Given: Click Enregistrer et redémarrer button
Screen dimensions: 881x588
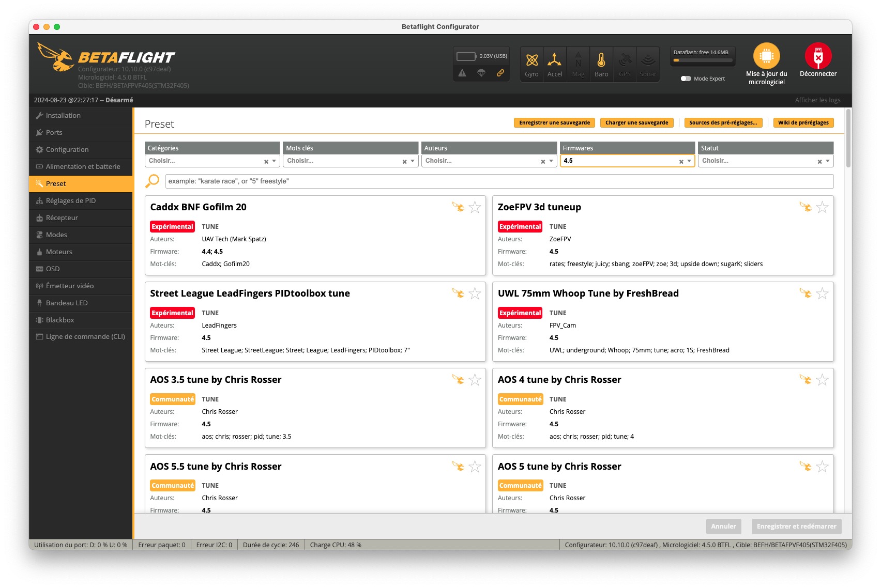Looking at the screenshot, I should point(796,527).
